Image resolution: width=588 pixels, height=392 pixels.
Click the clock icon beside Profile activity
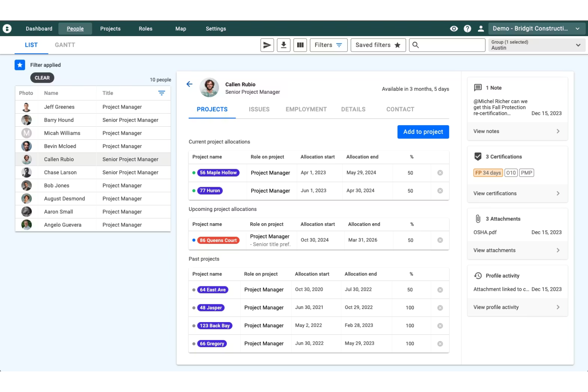[x=478, y=276]
